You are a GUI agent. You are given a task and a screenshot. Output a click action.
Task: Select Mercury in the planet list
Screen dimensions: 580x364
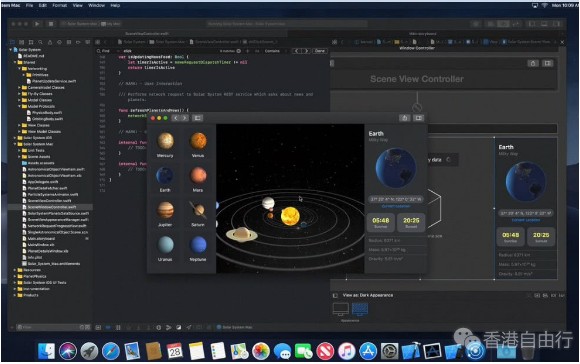[165, 145]
